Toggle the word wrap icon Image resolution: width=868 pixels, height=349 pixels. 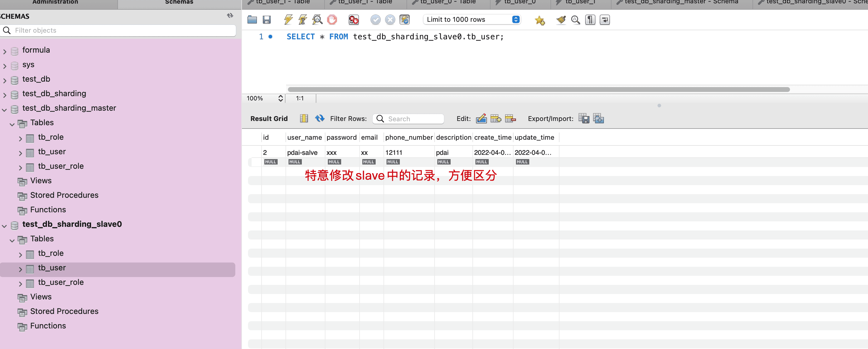605,20
